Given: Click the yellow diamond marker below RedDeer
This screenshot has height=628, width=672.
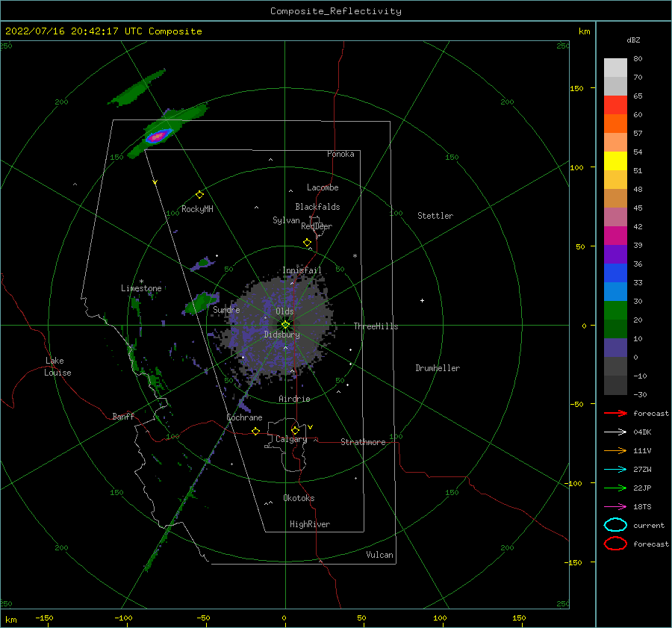Looking at the screenshot, I should point(308,243).
